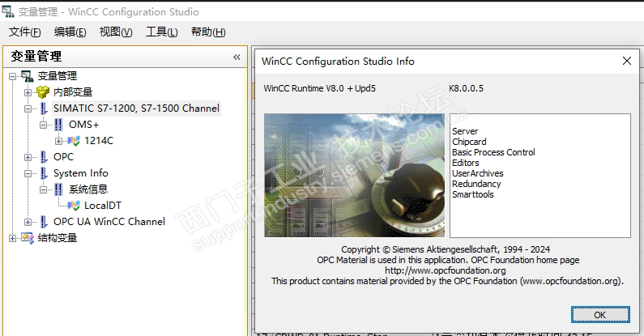644x336 pixels.
Task: Select the OMS+ tree item
Action: 83,125
